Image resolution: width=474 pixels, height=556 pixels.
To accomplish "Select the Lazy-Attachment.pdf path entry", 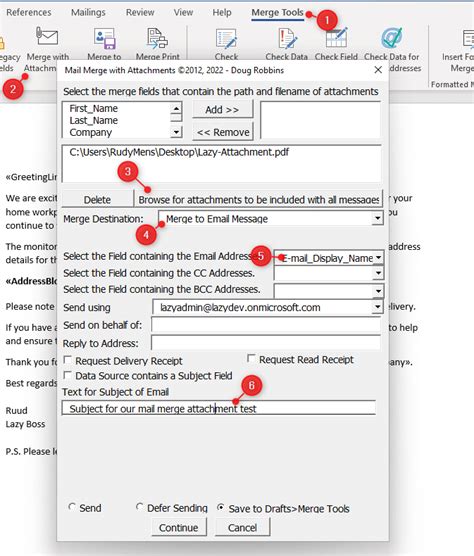I will tap(179, 152).
